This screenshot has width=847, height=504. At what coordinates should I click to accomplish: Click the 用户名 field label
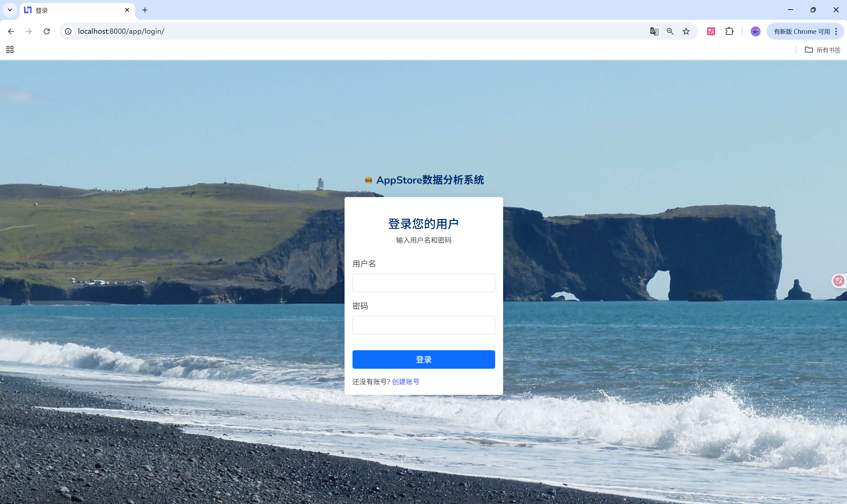click(x=364, y=264)
